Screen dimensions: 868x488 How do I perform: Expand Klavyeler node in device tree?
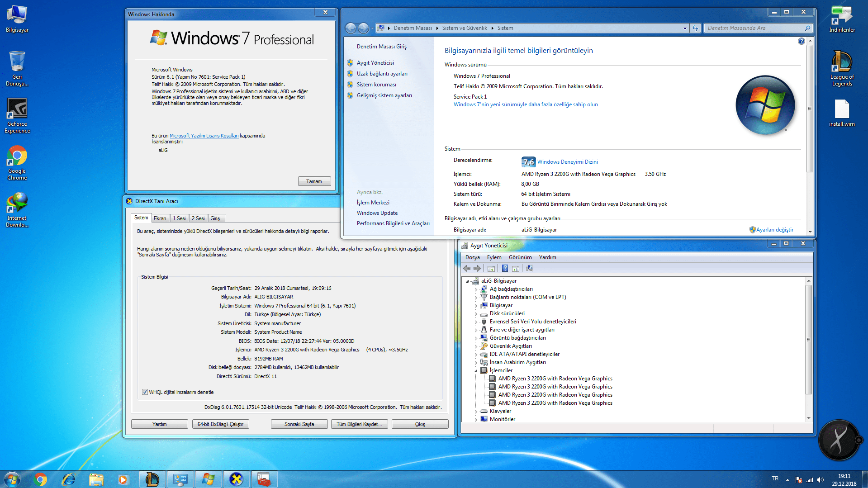tap(476, 411)
